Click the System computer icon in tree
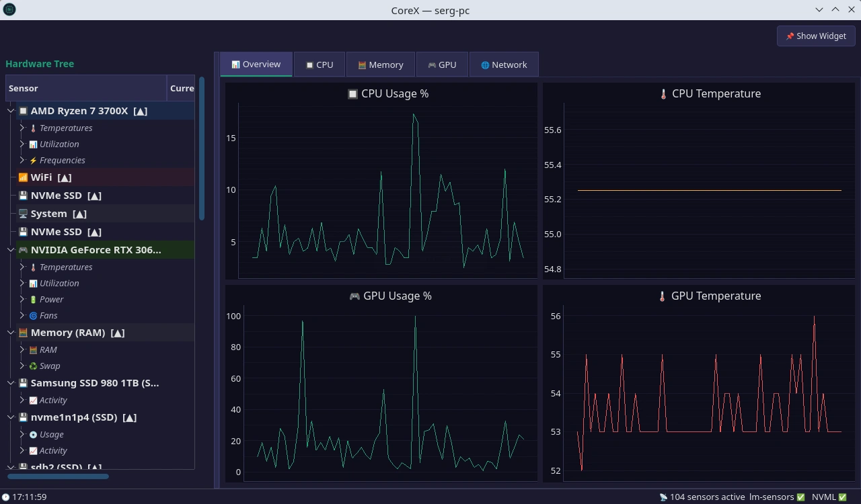861x504 pixels. (x=23, y=214)
